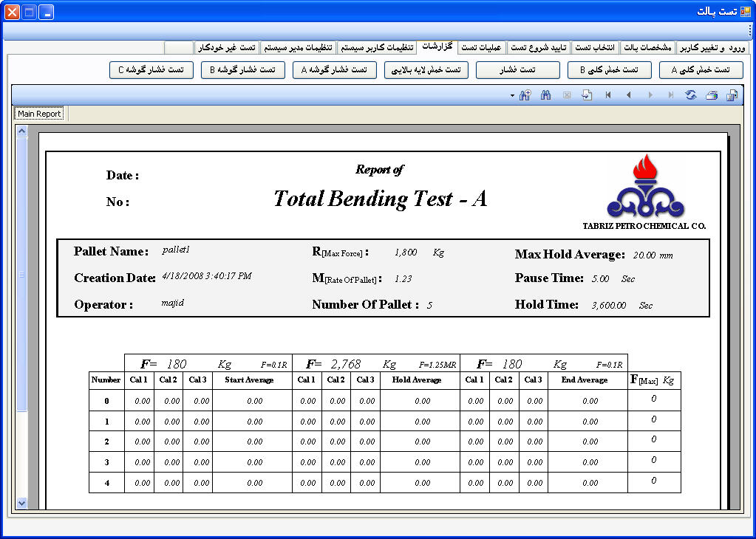The image size is (756, 539).
Task: Switch to the عملیات تست tab
Action: [481, 47]
